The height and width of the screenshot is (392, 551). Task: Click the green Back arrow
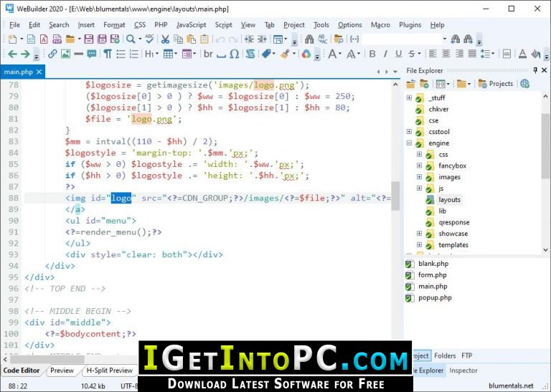pos(12,54)
